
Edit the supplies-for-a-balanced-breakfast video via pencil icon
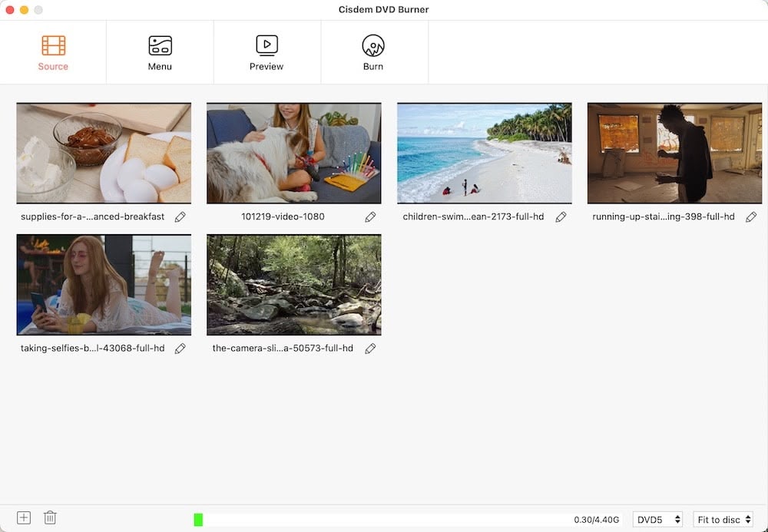180,217
